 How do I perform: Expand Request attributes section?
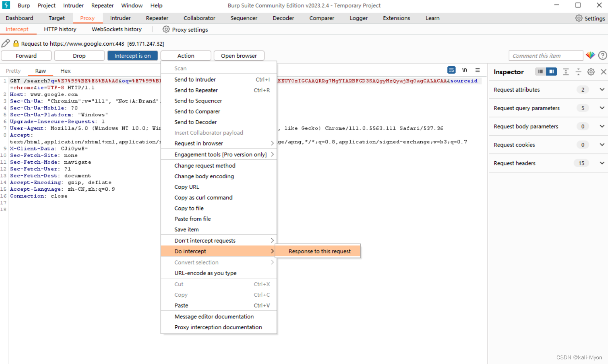pyautogui.click(x=602, y=89)
